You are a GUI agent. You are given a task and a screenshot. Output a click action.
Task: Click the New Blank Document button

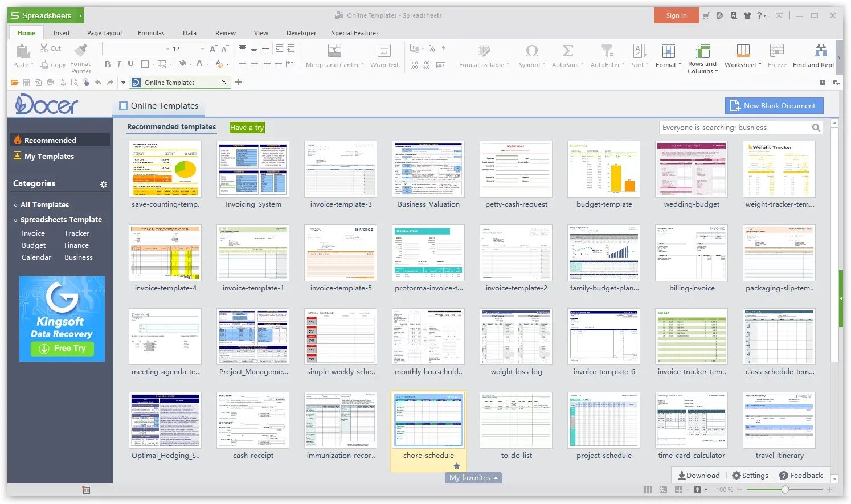[x=774, y=105]
